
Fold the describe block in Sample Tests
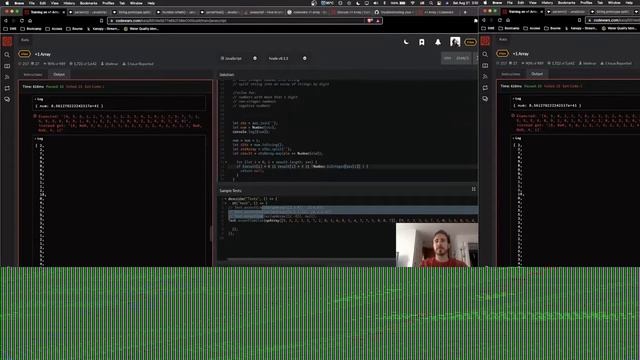click(225, 199)
